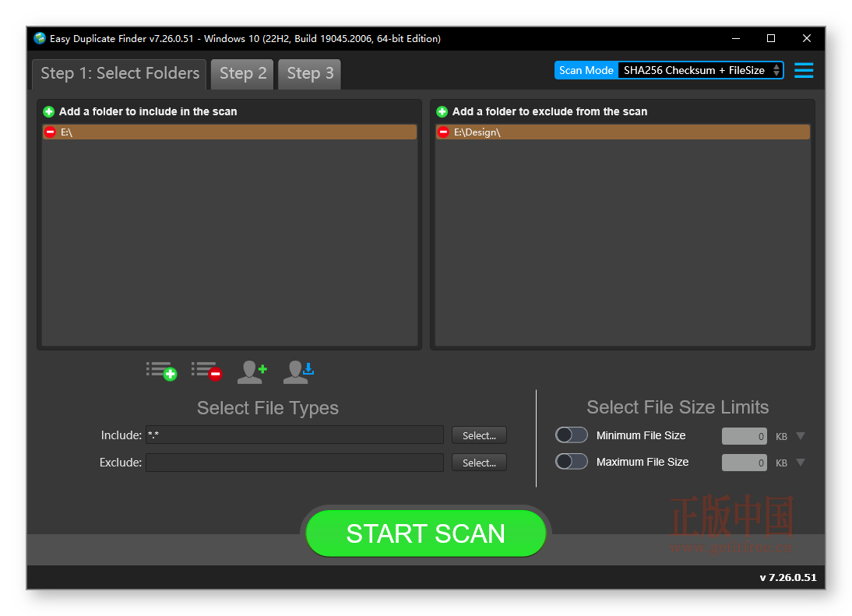Click the add user profile icon
852x616 pixels.
pyautogui.click(x=252, y=372)
